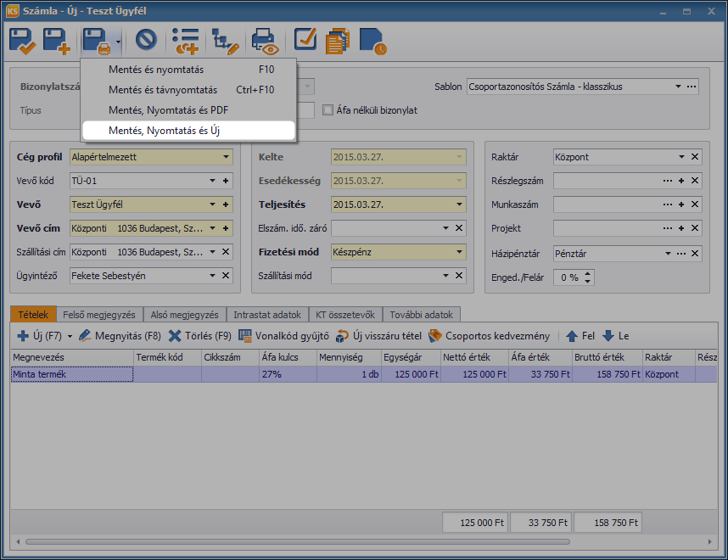
Task: Click the copy documents toolbar icon
Action: 338,42
